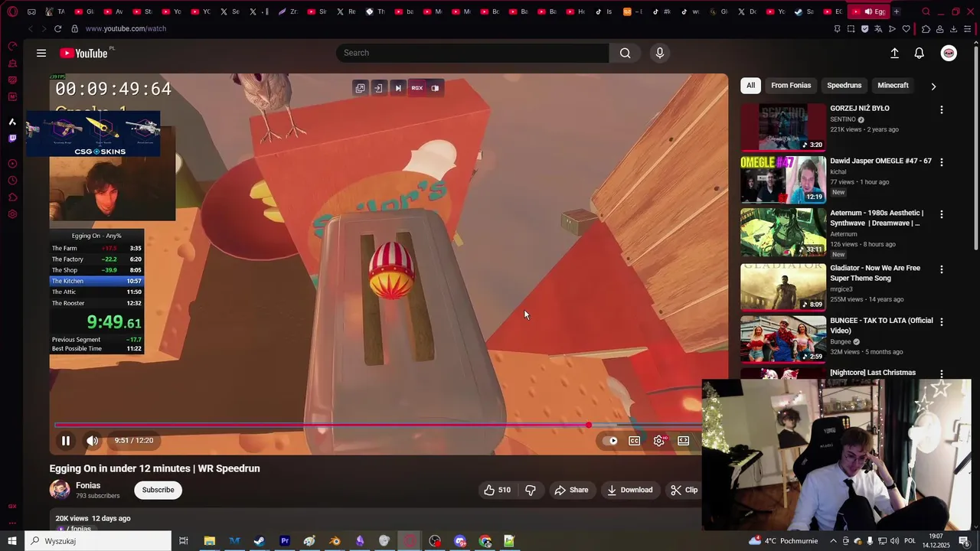Image resolution: width=980 pixels, height=551 pixels.
Task: Like the video with 510 likes
Action: click(x=497, y=490)
